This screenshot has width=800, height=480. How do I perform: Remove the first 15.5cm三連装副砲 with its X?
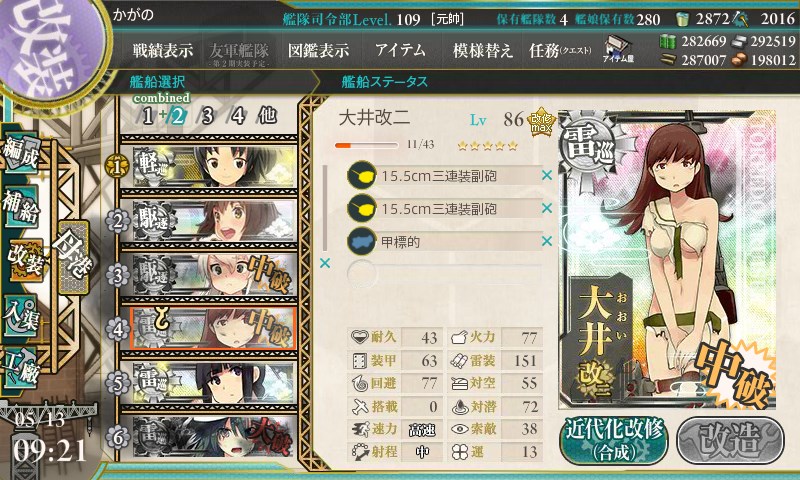tap(547, 175)
